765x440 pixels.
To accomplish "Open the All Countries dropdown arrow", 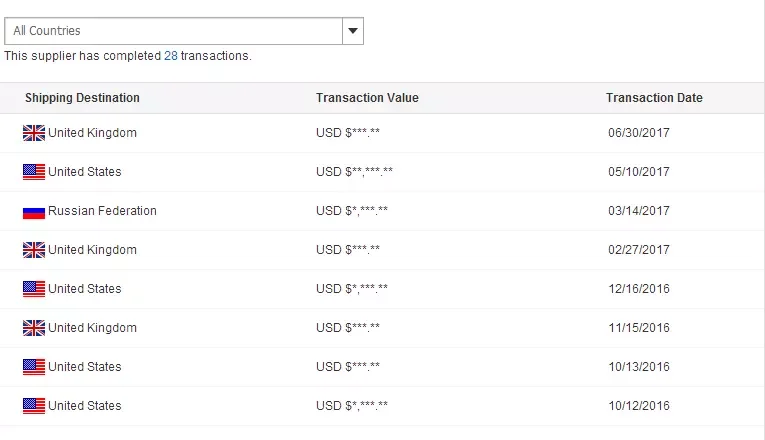I will (353, 31).
